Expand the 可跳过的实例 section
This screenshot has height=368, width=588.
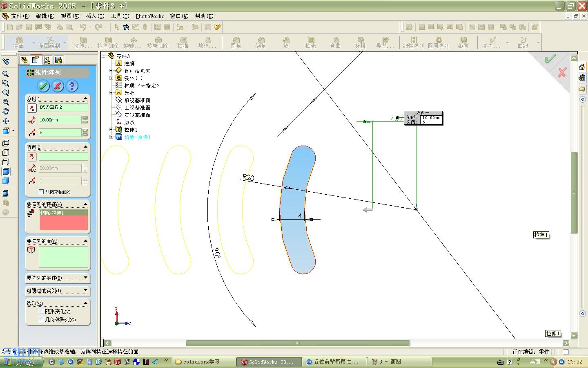85,290
